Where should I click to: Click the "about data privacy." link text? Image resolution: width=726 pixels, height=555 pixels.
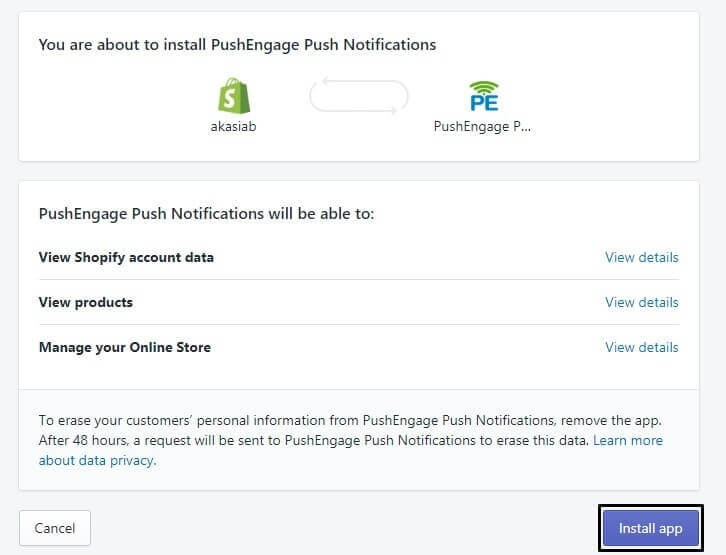tap(97, 461)
